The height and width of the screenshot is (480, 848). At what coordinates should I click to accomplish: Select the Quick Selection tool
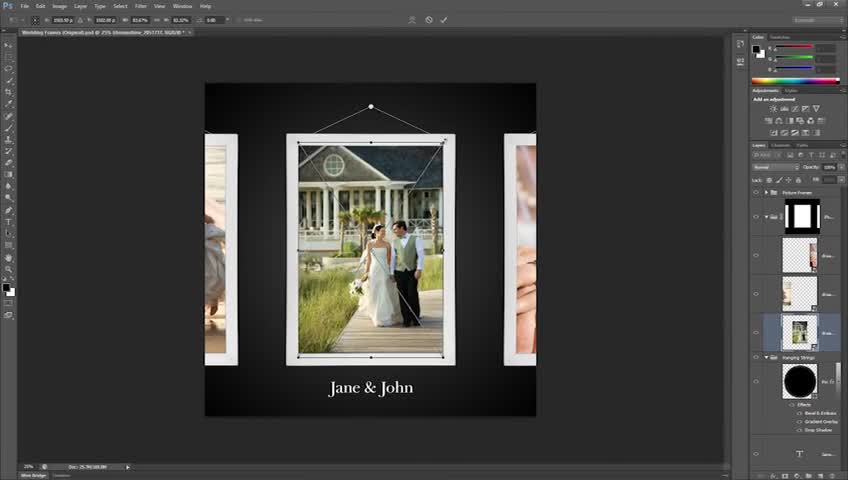point(8,81)
